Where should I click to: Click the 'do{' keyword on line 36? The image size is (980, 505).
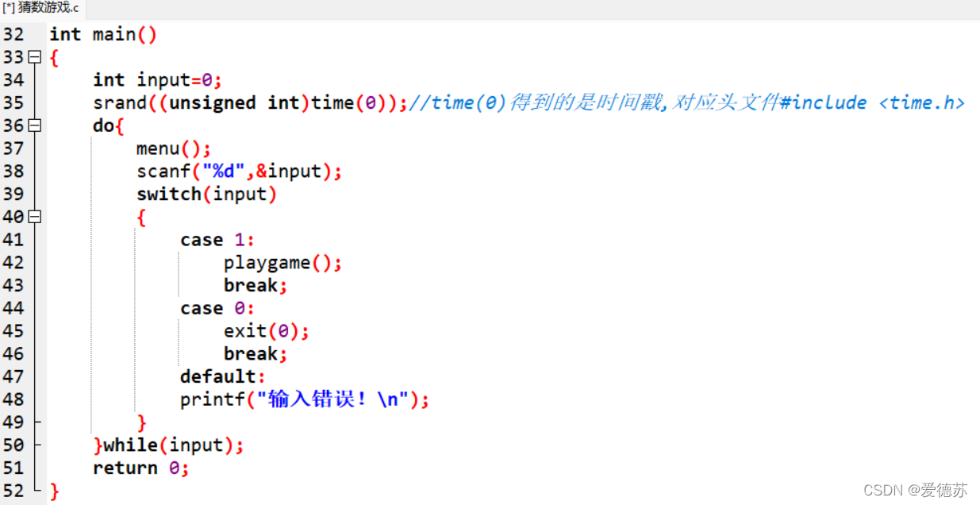(x=109, y=126)
